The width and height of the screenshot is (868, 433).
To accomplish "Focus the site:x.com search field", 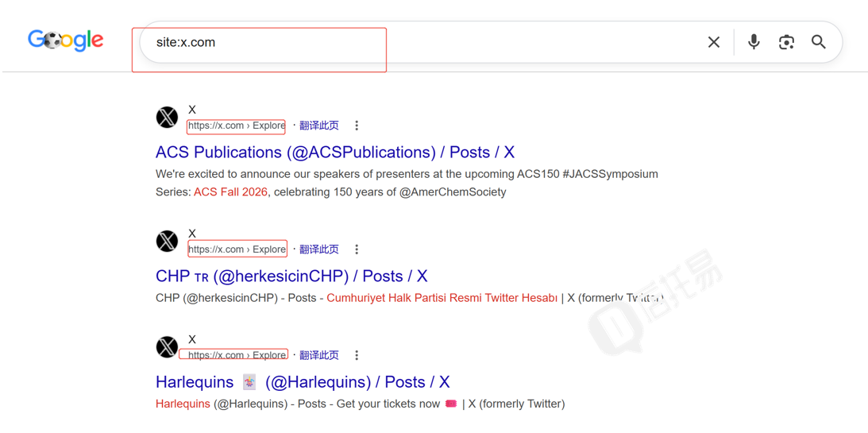I will [x=421, y=42].
